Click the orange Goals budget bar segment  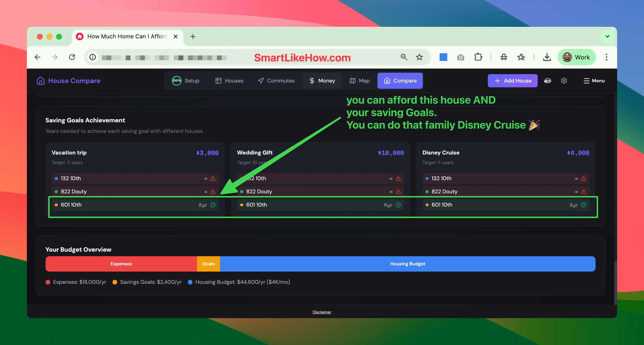click(x=208, y=264)
